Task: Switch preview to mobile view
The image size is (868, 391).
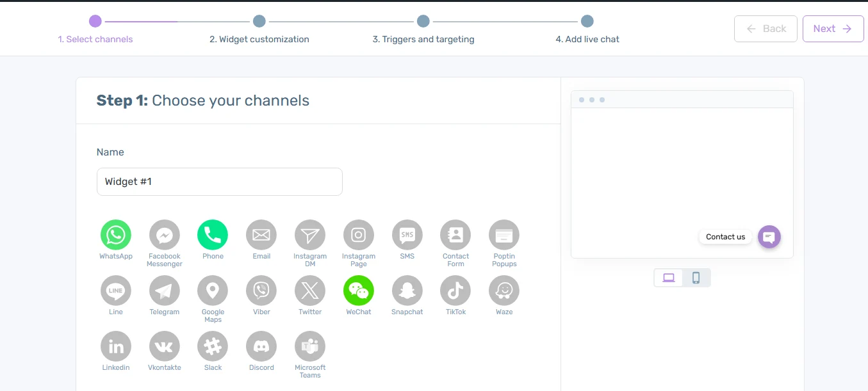Action: point(696,278)
